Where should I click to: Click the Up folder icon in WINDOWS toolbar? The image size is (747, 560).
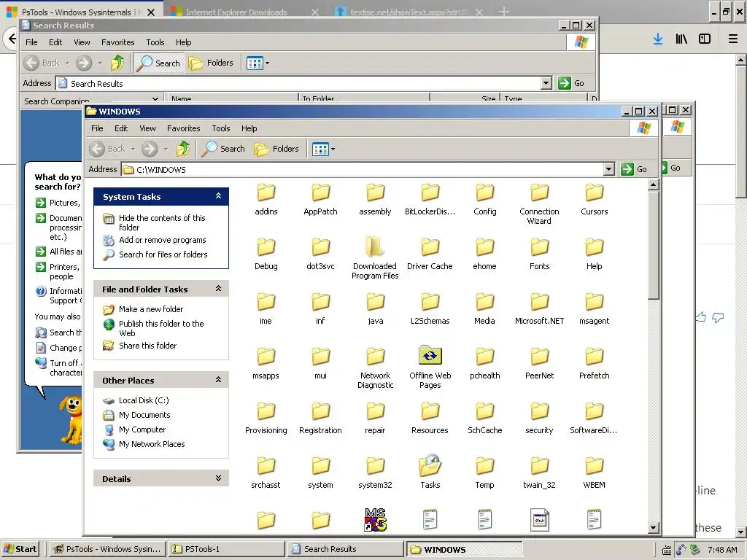(183, 149)
